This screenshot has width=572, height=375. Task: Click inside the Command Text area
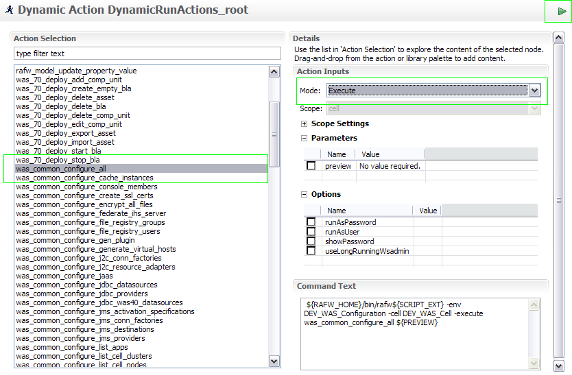pos(415,334)
